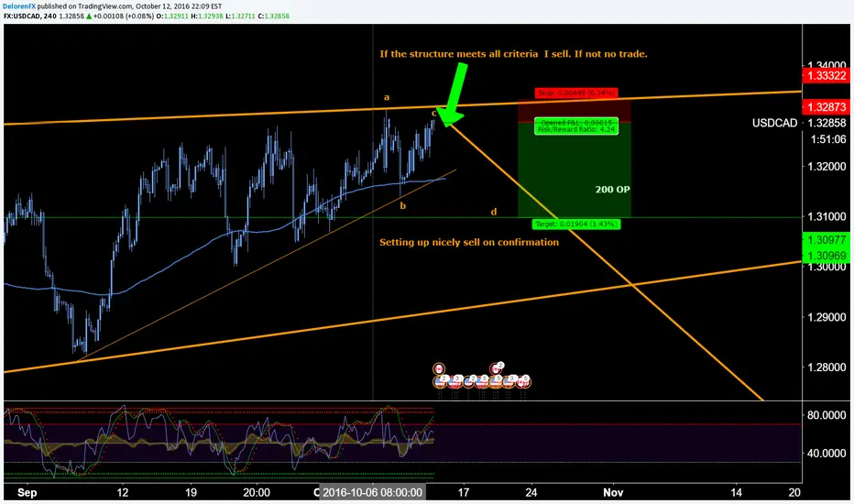Select the Opened P&L Risk/Reward label

[576, 126]
